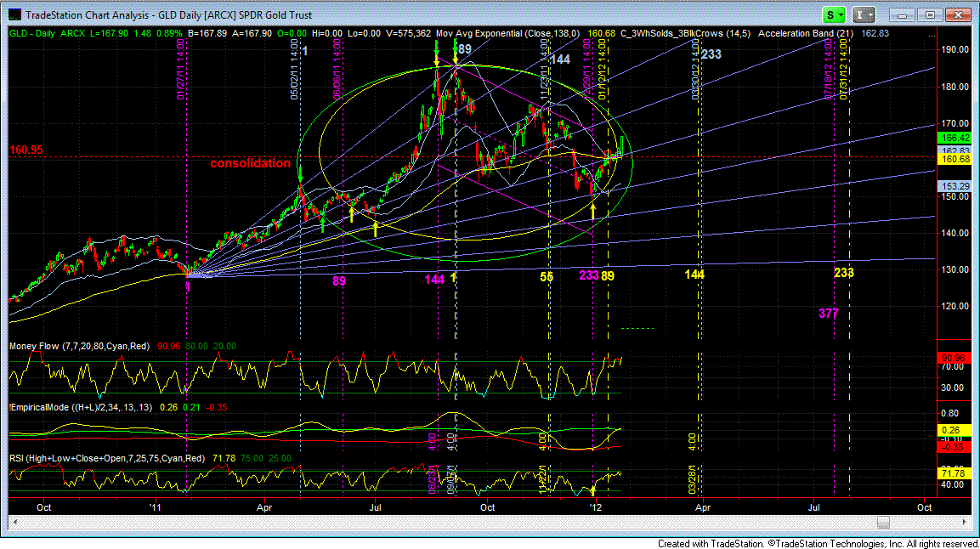Click the red '90.96' Money Flow axis marker

coord(955,358)
